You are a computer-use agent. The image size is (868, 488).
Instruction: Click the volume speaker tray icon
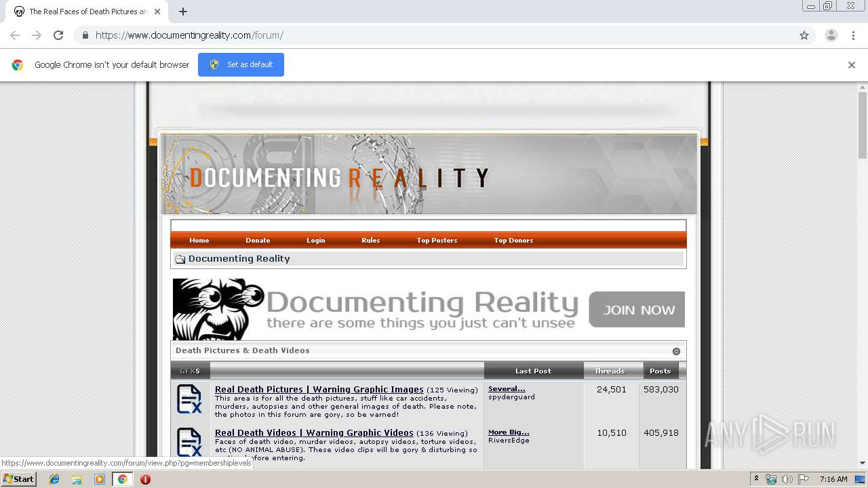pos(787,479)
